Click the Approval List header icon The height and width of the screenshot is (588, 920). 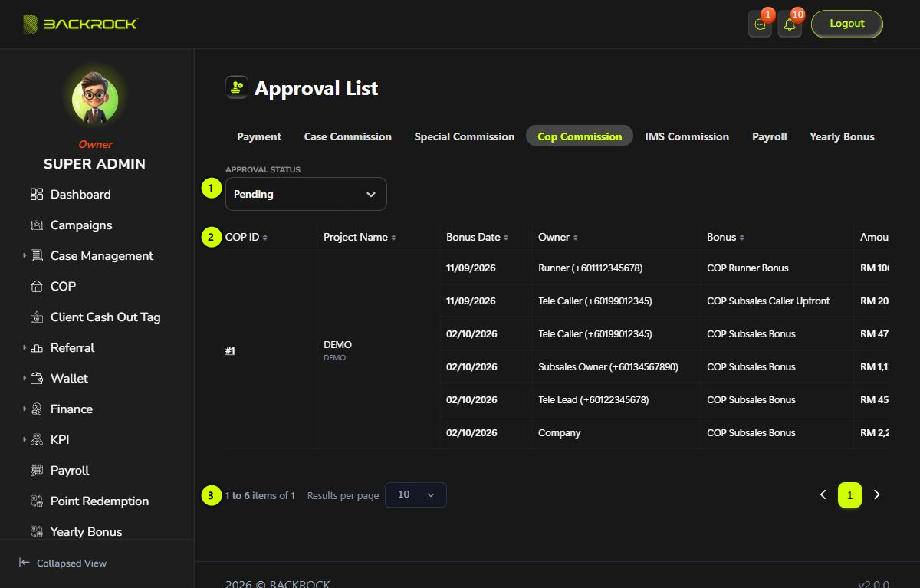237,87
